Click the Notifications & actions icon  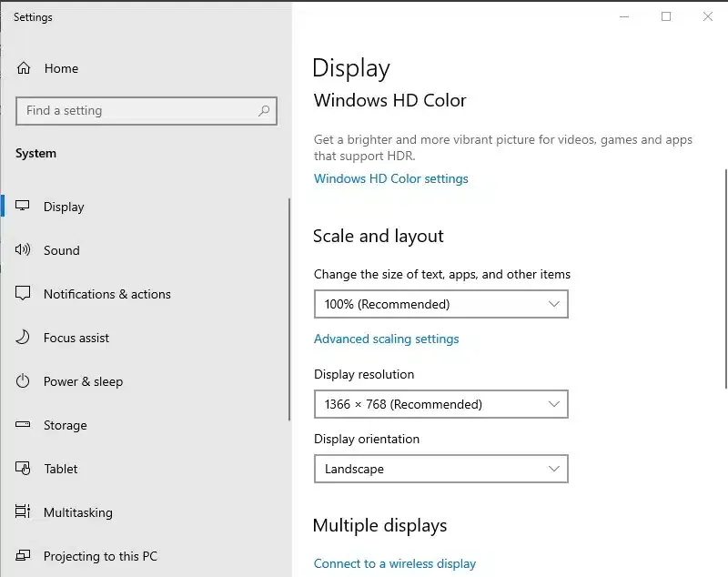(x=22, y=294)
